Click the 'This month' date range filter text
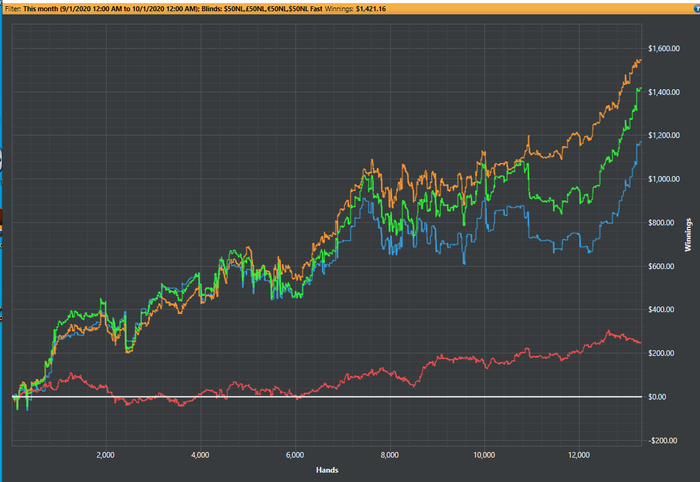700x482 pixels. click(111, 8)
